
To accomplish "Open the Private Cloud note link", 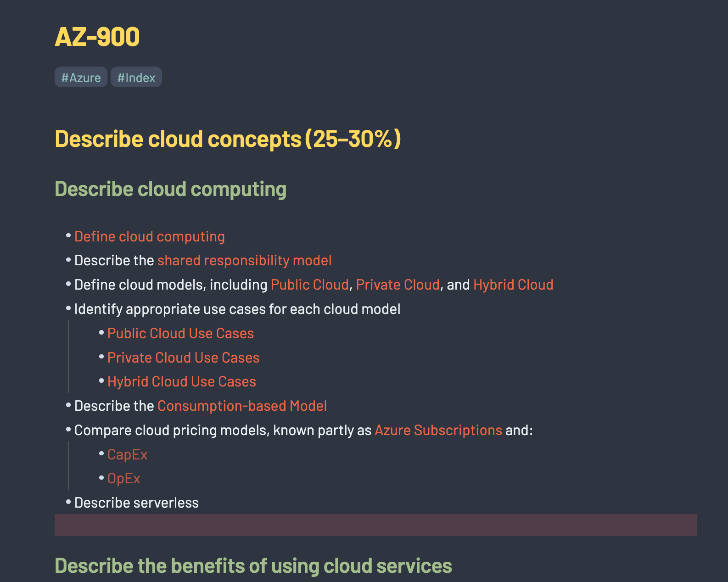I will (x=398, y=285).
